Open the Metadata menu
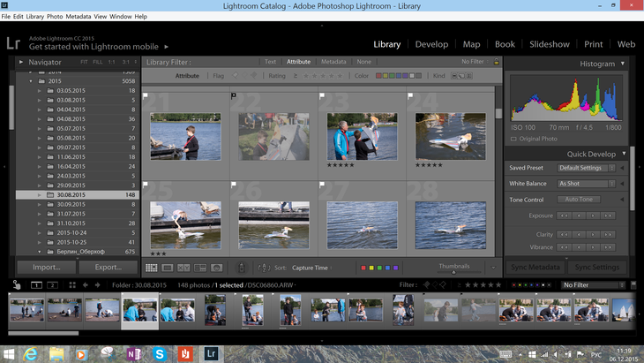The image size is (644, 363). coord(79,17)
